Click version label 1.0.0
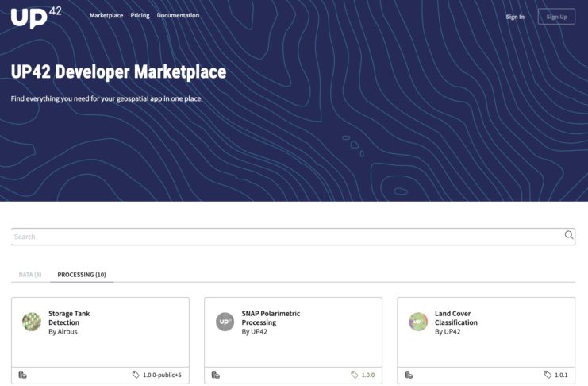The height and width of the screenshot is (386, 588). click(368, 375)
